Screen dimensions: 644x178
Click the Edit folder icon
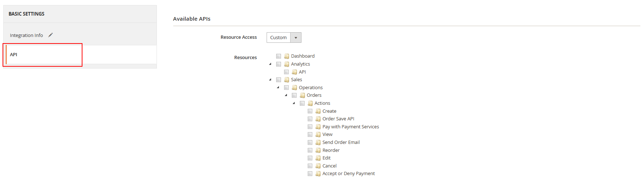point(318,158)
